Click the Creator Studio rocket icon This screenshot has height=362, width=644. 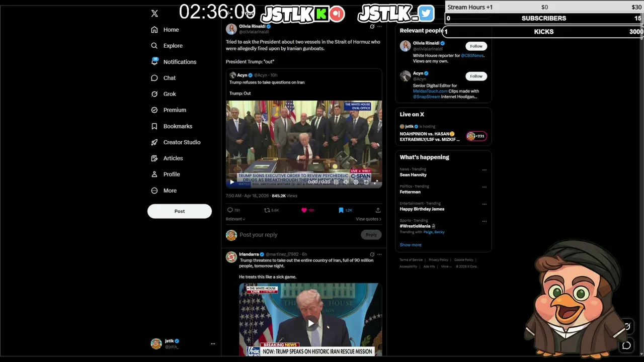coord(154,142)
